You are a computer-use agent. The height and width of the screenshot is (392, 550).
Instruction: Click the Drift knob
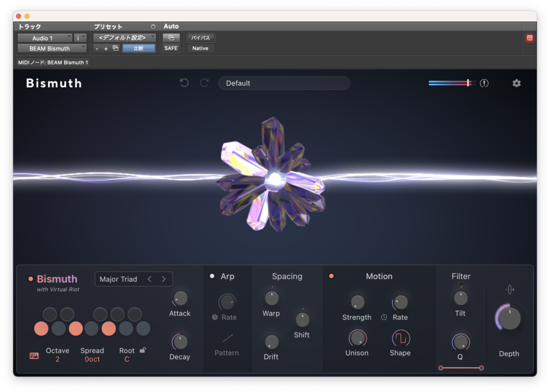click(x=271, y=342)
